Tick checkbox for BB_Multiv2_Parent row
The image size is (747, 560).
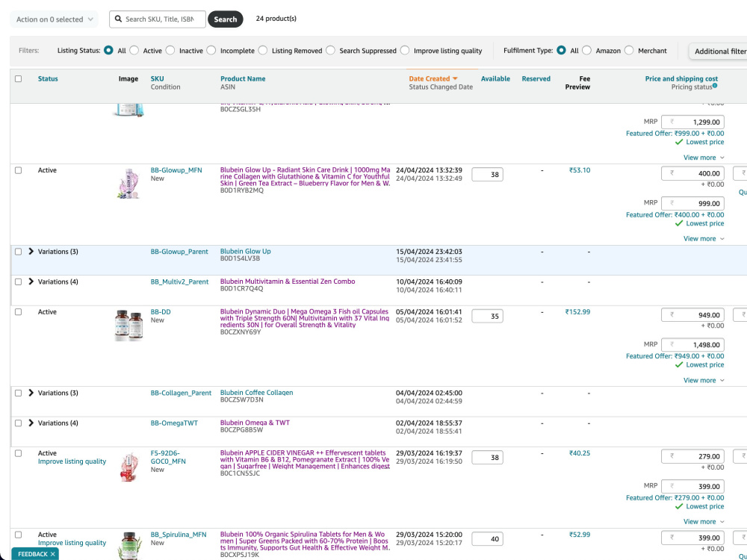pyautogui.click(x=18, y=281)
